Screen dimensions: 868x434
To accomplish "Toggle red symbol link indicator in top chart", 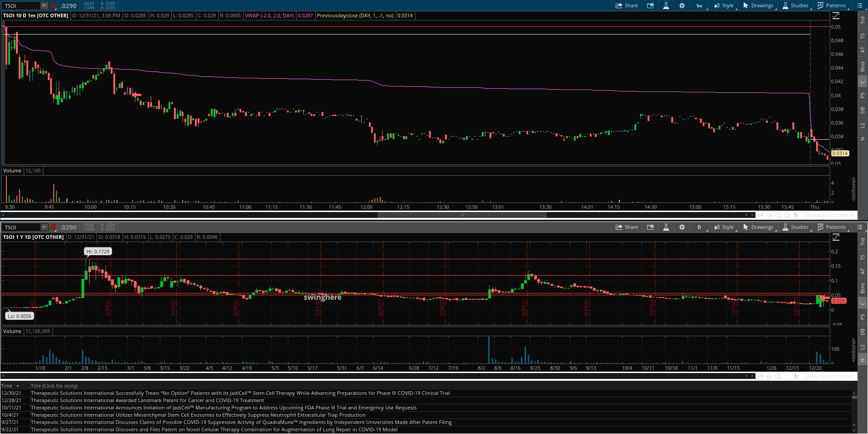I will (53, 6).
